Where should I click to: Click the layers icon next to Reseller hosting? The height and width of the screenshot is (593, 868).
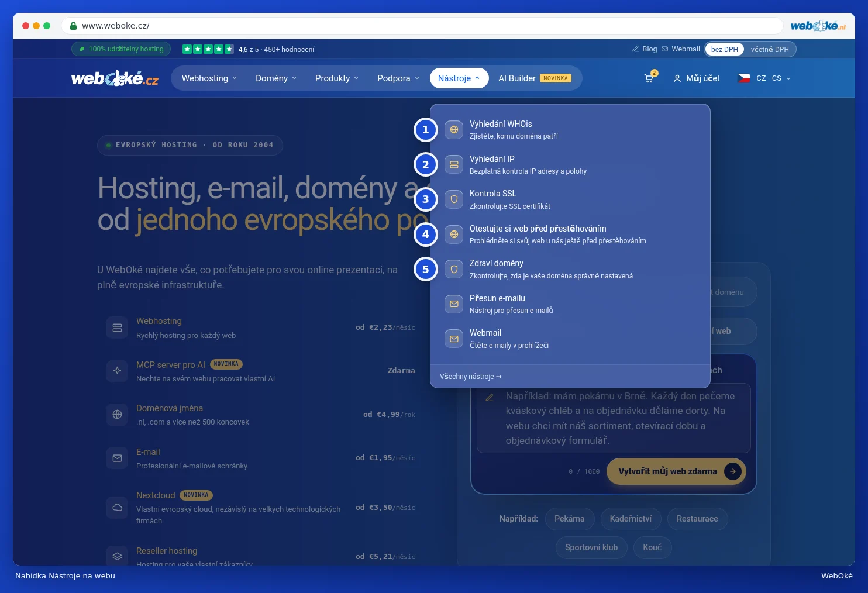(117, 556)
